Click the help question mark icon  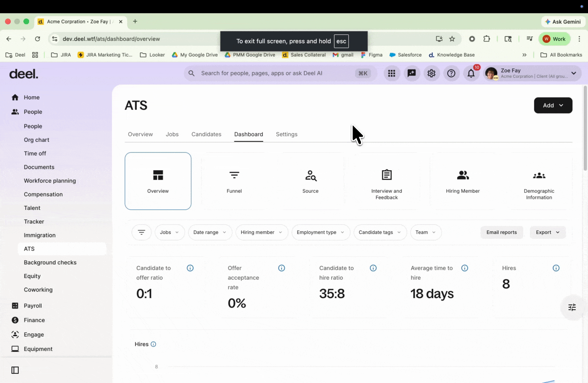pyautogui.click(x=451, y=73)
